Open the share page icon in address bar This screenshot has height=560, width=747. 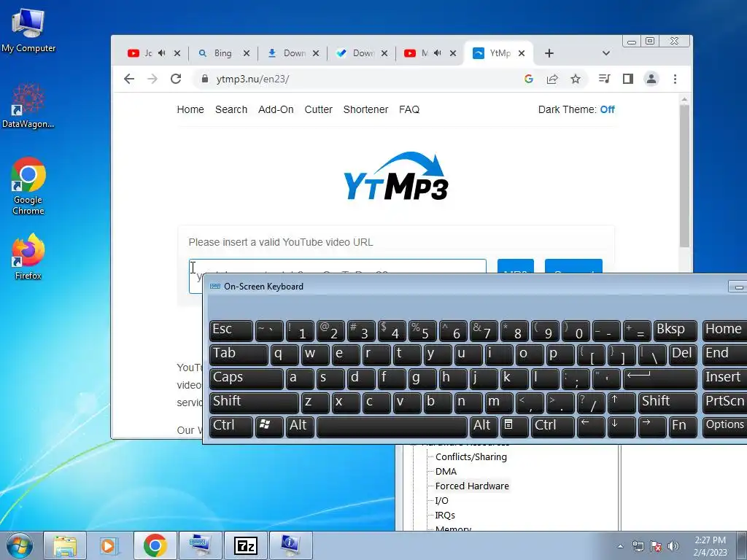pos(552,79)
